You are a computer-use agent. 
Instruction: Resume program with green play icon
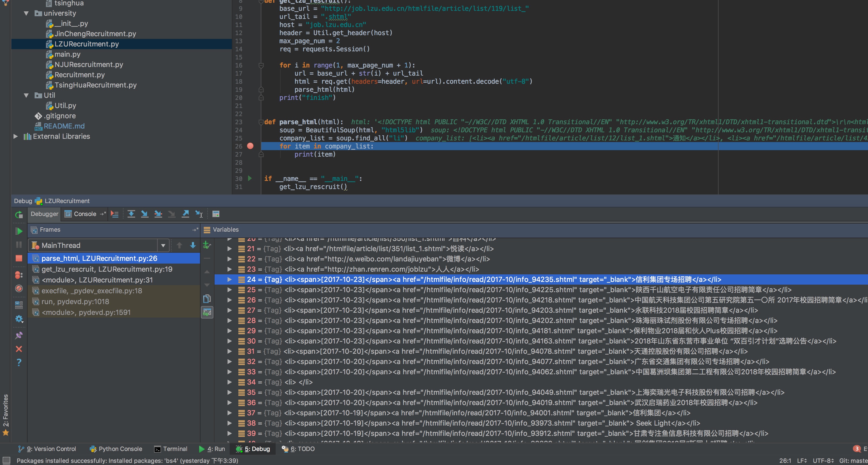[19, 231]
